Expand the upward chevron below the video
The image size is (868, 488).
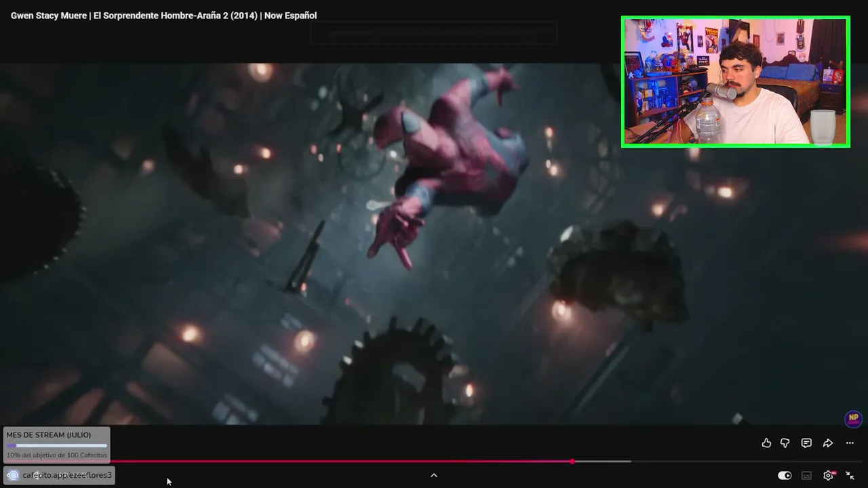tap(434, 476)
